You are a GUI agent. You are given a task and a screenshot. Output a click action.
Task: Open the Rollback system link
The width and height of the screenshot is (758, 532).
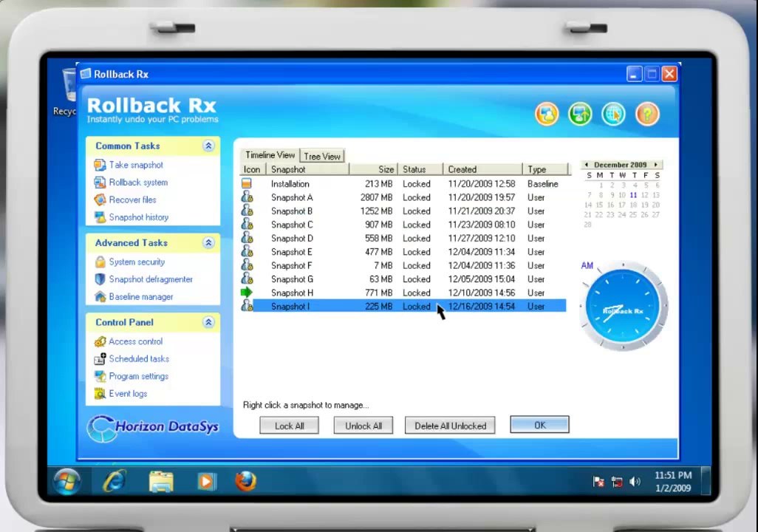[138, 183]
